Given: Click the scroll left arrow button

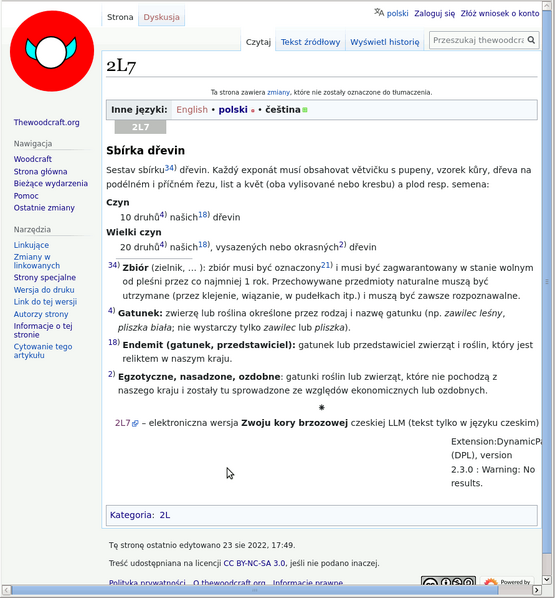Looking at the screenshot, I should coord(6,590).
